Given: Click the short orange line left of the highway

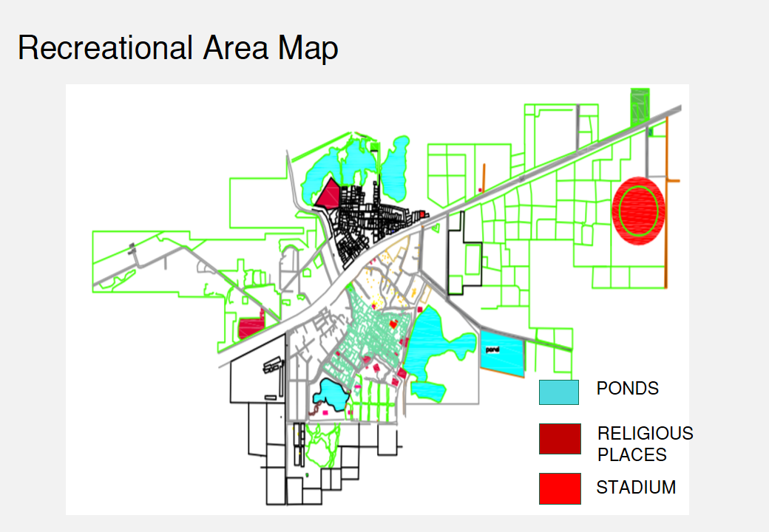Looking at the screenshot, I should [483, 177].
